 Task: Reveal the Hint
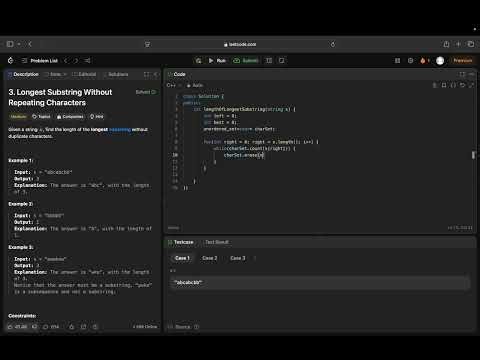pyautogui.click(x=97, y=116)
